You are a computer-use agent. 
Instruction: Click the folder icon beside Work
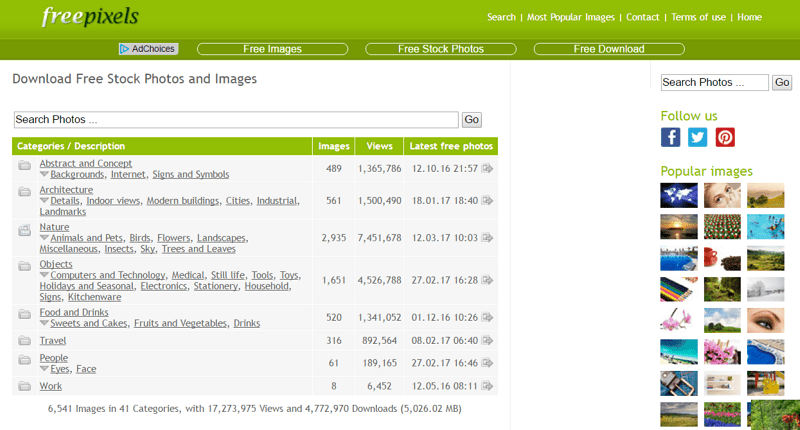point(24,386)
